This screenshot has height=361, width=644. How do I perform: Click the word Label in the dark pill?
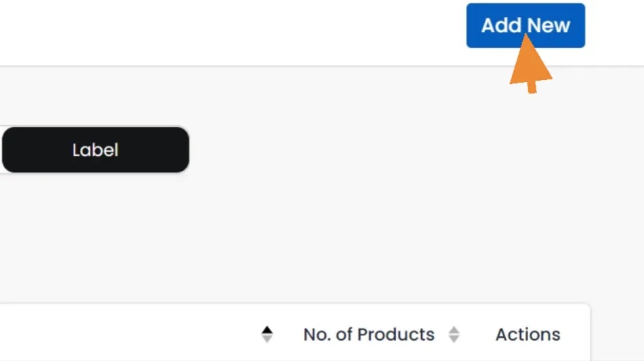click(95, 150)
